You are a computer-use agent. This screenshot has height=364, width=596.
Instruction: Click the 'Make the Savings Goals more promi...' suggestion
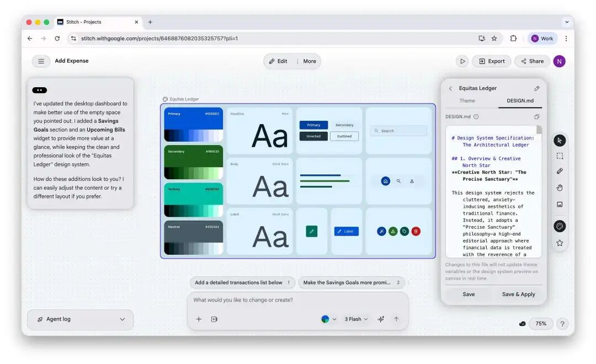point(351,282)
